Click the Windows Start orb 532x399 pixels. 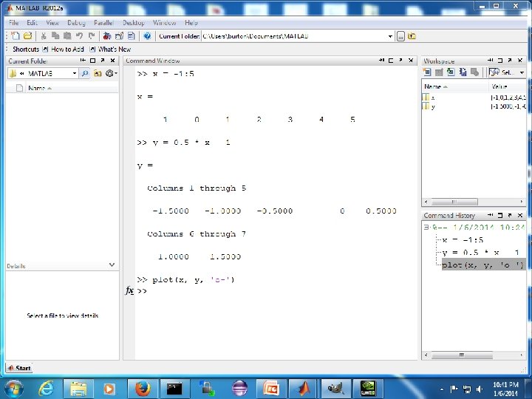point(13,389)
